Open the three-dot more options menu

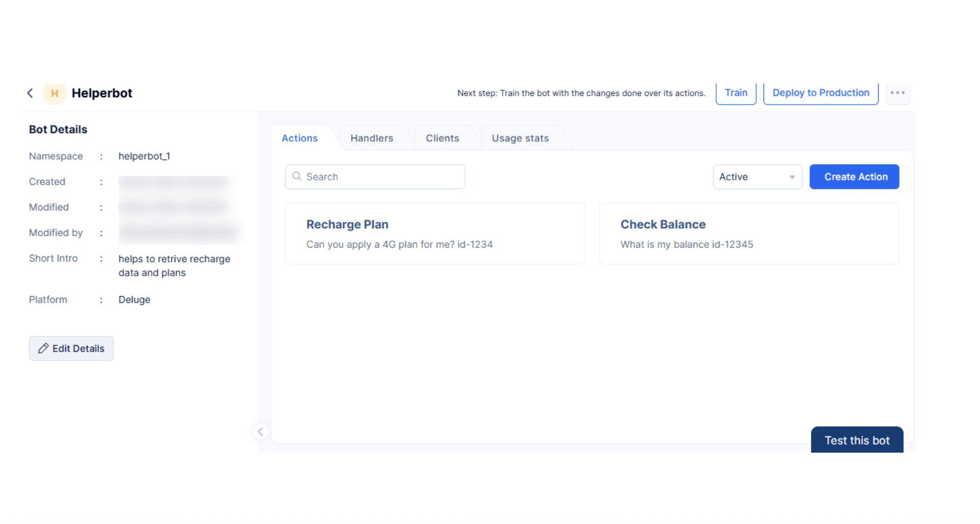[x=897, y=93]
